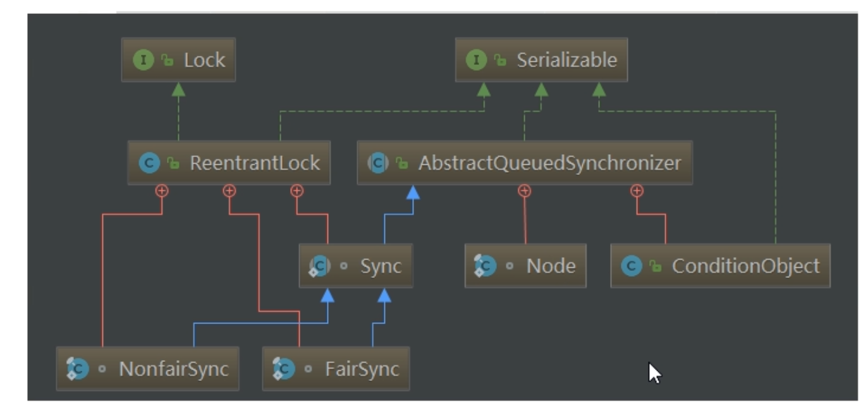Click the class icon on ConditionObject
The width and height of the screenshot is (868, 417).
tap(632, 266)
